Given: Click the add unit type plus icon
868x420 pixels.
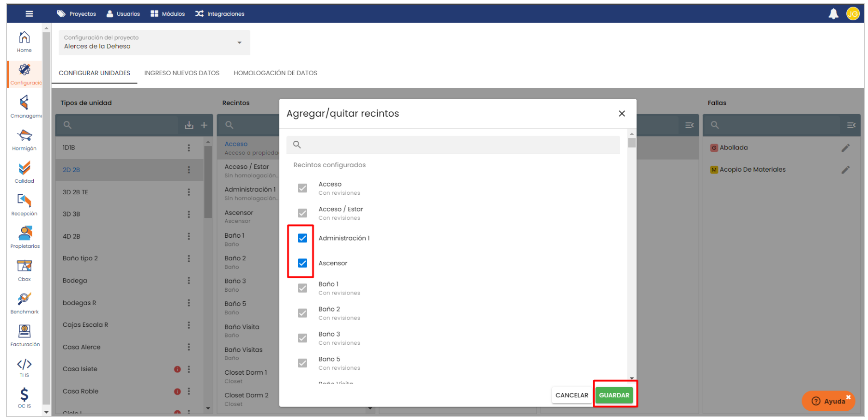Looking at the screenshot, I should point(204,125).
